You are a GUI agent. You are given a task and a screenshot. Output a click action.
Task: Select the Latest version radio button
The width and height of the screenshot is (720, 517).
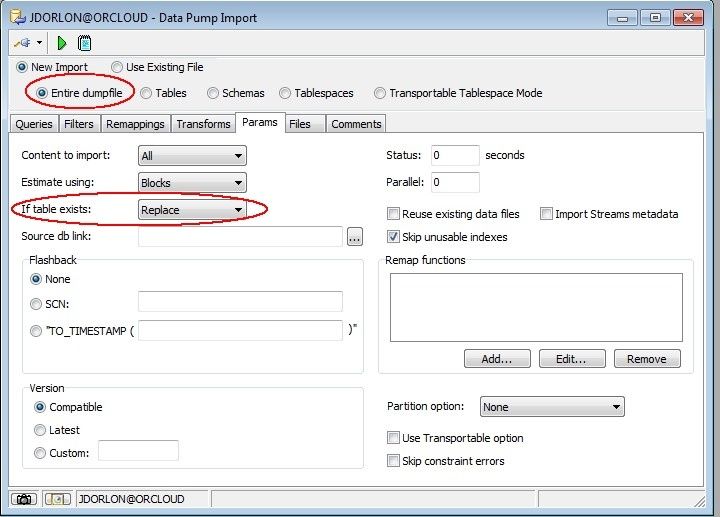tap(40, 430)
